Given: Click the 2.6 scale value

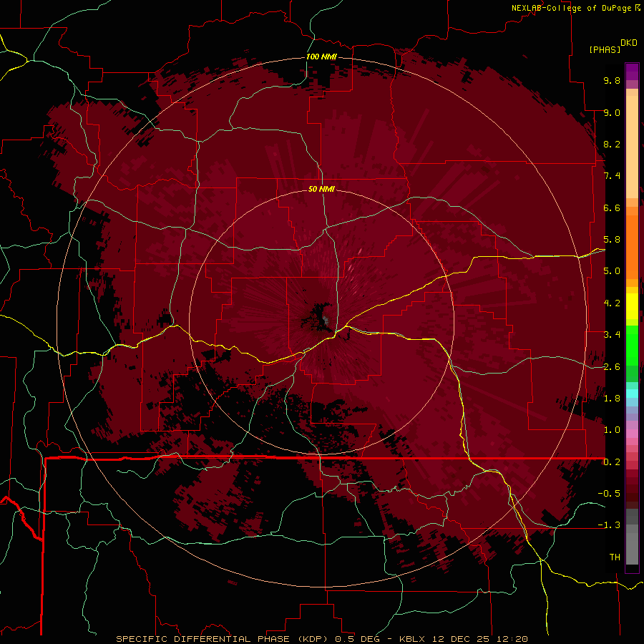Looking at the screenshot, I should click(x=612, y=367).
